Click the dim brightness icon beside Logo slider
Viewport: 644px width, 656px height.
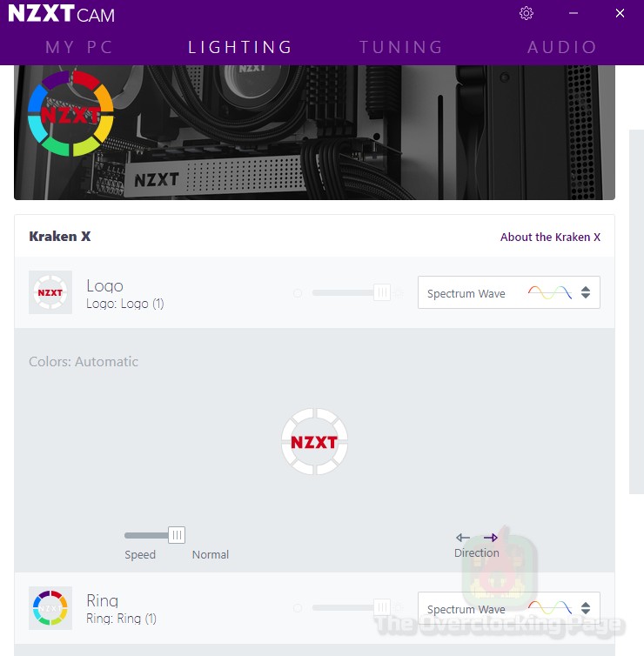point(298,293)
